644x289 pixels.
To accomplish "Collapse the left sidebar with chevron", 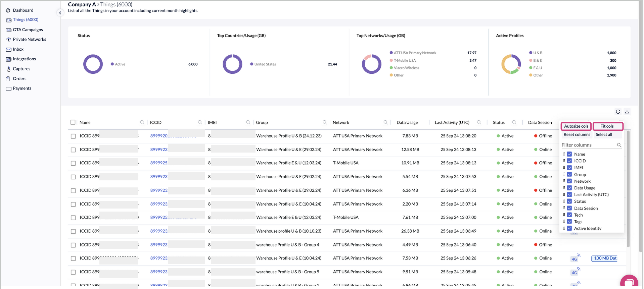I will [x=60, y=13].
